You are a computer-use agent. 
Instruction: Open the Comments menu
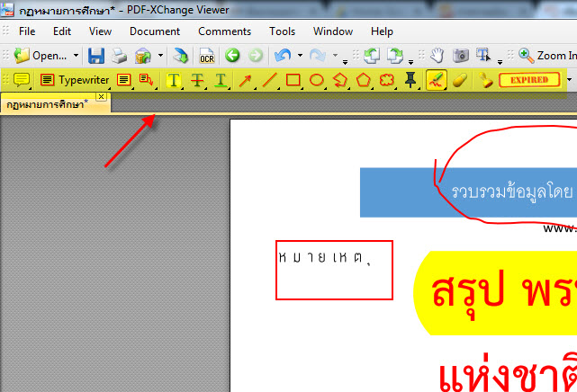pyautogui.click(x=224, y=31)
